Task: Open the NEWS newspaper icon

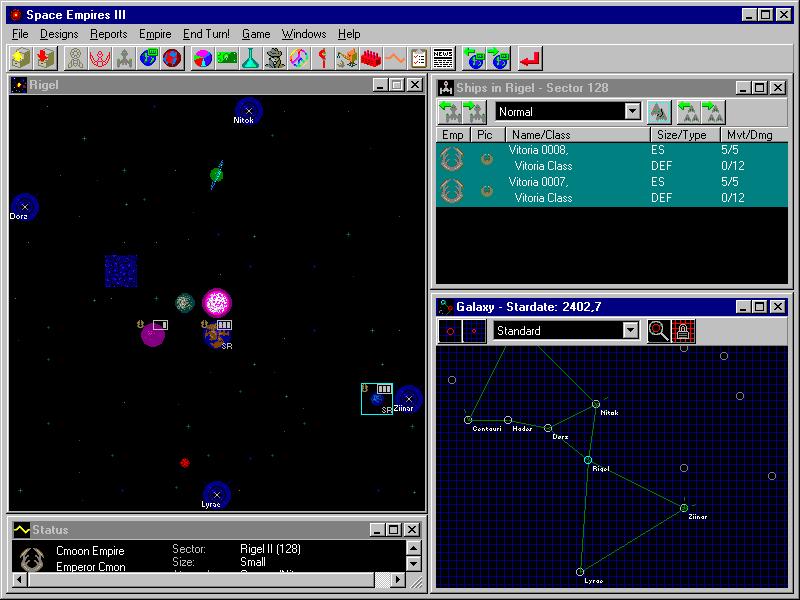Action: pos(442,59)
